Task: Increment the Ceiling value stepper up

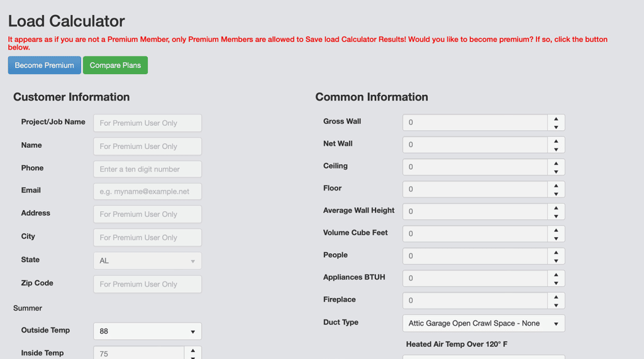Action: 556,163
